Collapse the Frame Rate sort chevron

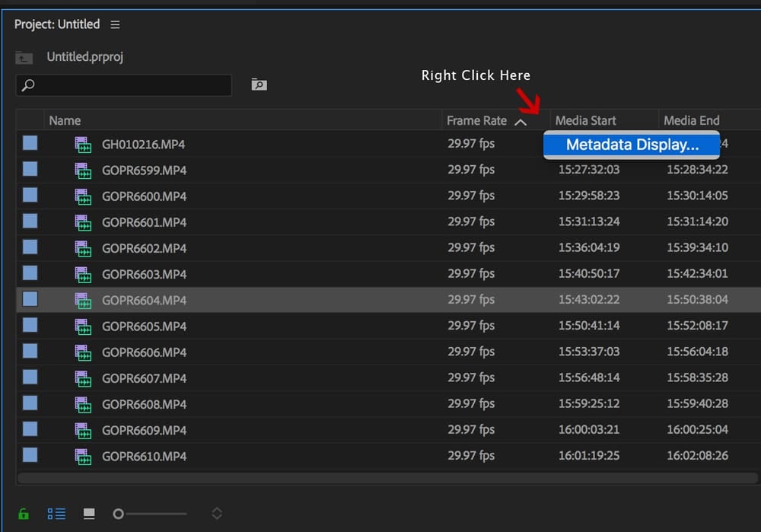pos(522,120)
